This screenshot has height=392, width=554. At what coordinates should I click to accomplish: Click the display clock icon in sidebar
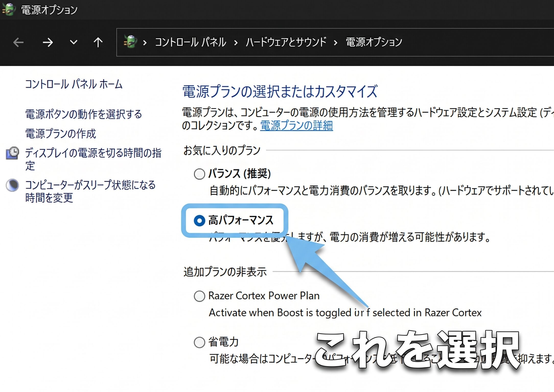12,153
